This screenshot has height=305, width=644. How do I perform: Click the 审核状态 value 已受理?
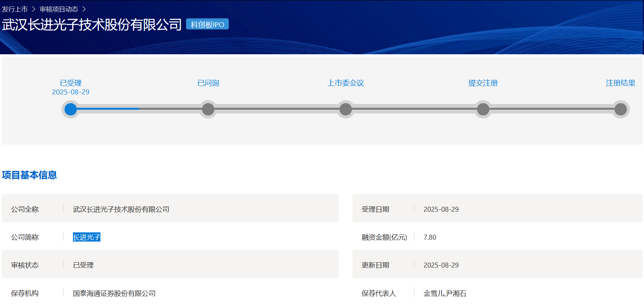83,265
